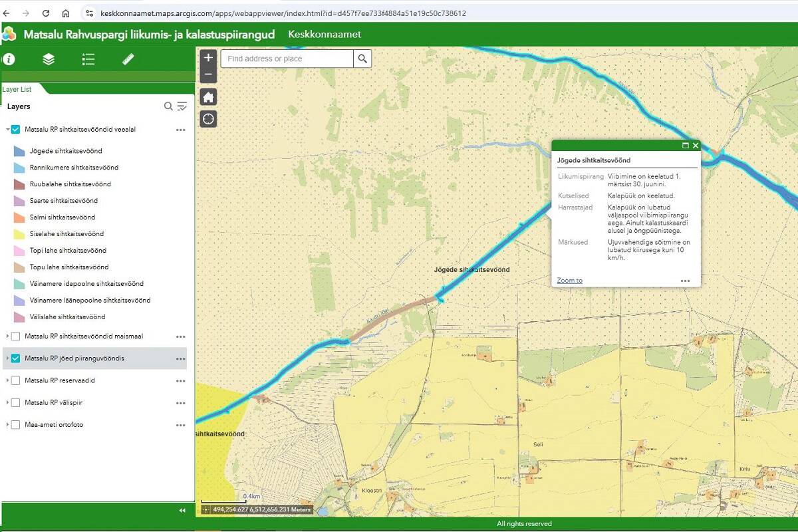
Task: Open the Legend widget icon
Action: (x=88, y=59)
